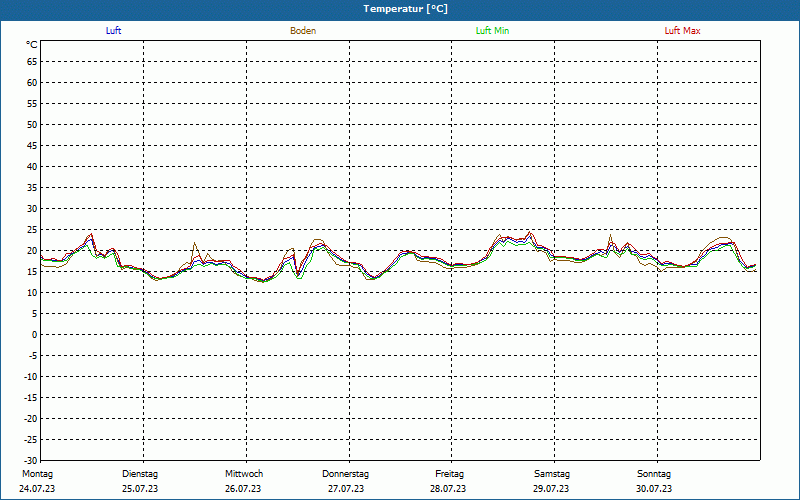
Task: Click the date 30.07.23
Action: tap(654, 489)
